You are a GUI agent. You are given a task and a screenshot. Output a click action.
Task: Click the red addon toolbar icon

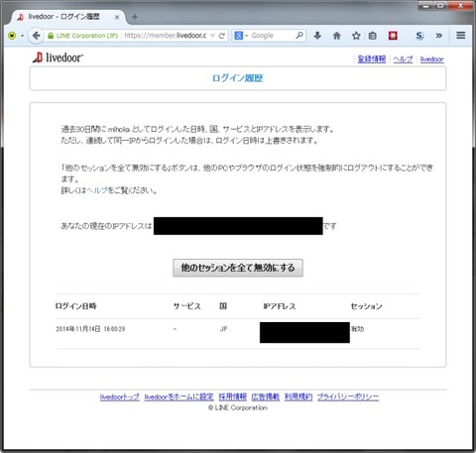(393, 36)
